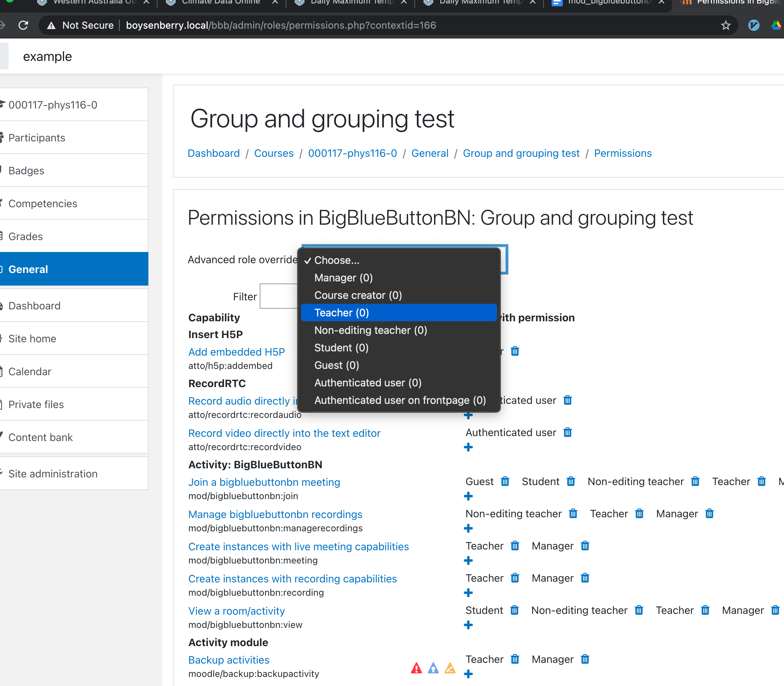784x686 pixels.
Task: Delete Student from Join a bigbluebuttonbn meeting
Action: coord(571,481)
